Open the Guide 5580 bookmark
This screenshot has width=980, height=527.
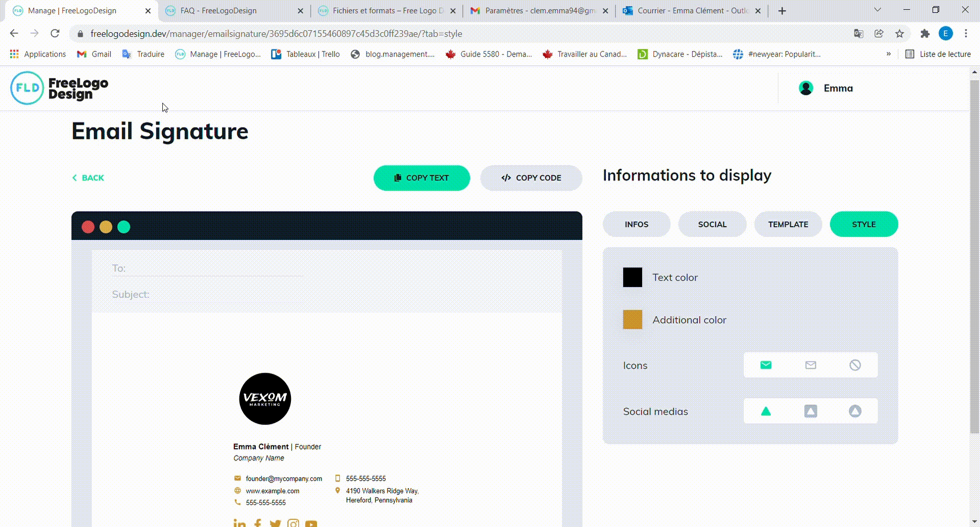[488, 54]
